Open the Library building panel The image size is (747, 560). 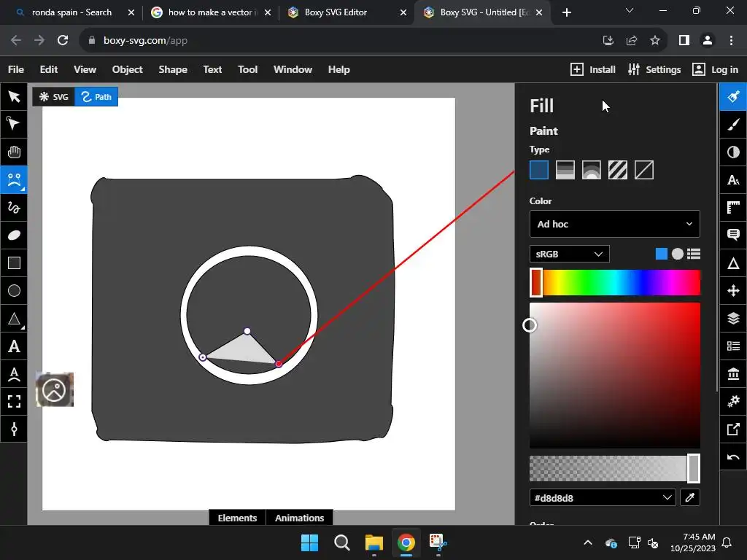(x=733, y=374)
